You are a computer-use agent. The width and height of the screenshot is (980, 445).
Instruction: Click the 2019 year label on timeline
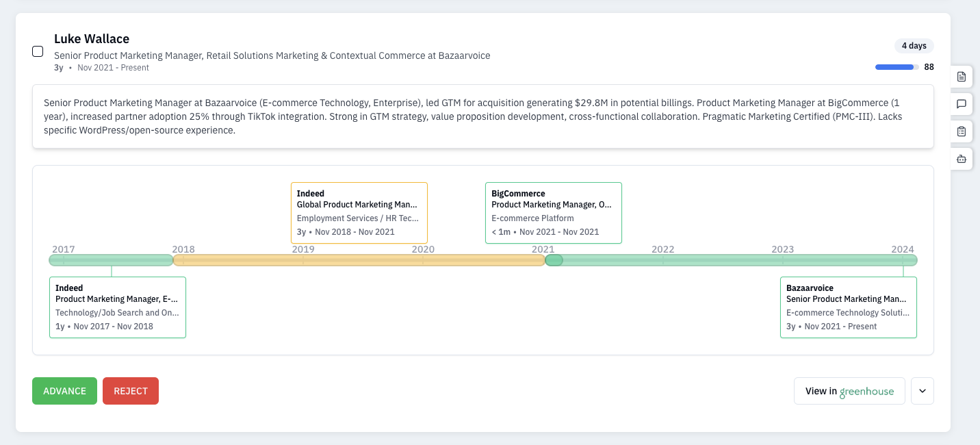point(303,249)
